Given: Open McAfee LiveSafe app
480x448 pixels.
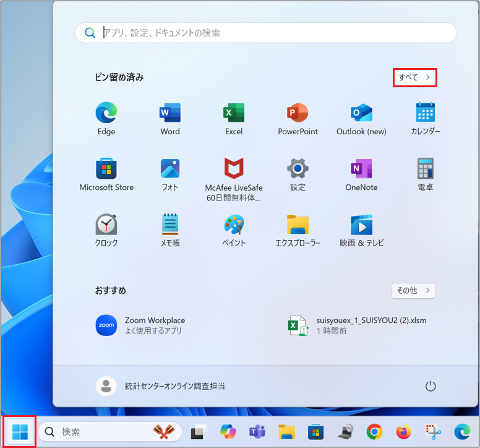Looking at the screenshot, I should click(x=234, y=179).
